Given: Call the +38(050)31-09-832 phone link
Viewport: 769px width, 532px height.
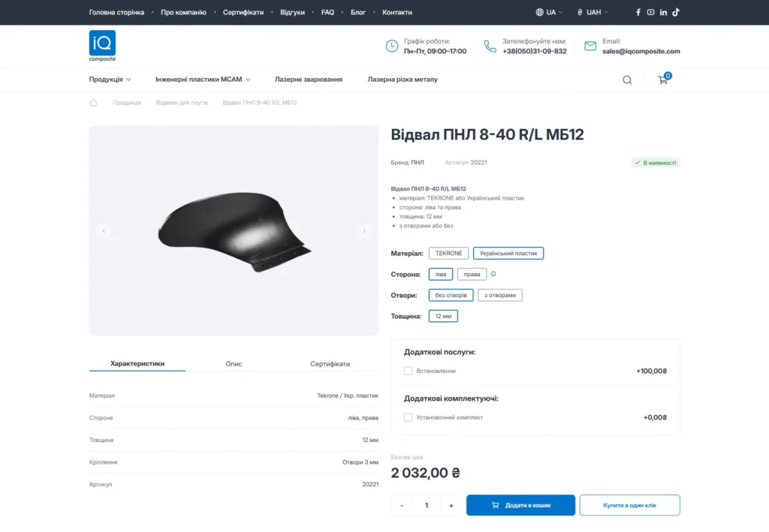Looking at the screenshot, I should pos(535,51).
